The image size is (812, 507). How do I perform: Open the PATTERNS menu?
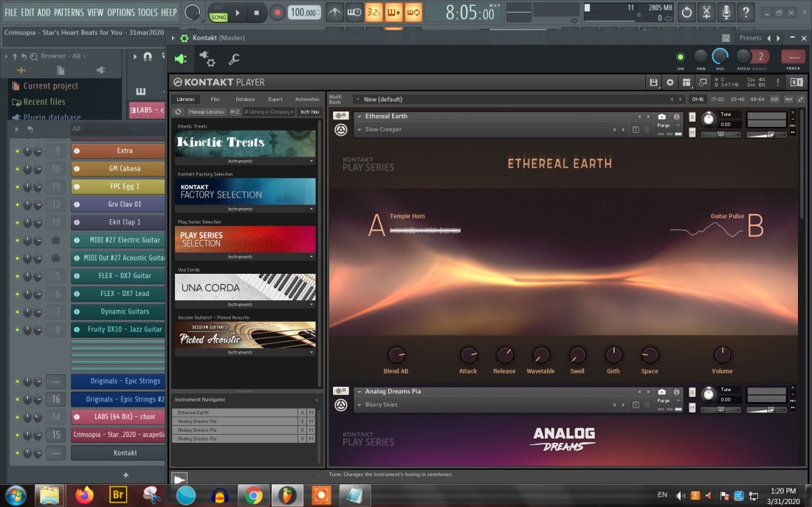(69, 13)
